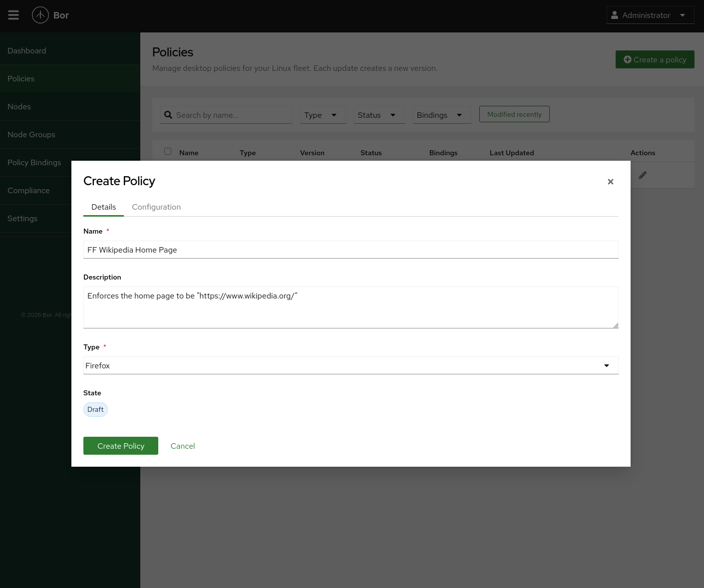The height and width of the screenshot is (588, 704).
Task: Click the policy Name input field
Action: click(351, 250)
